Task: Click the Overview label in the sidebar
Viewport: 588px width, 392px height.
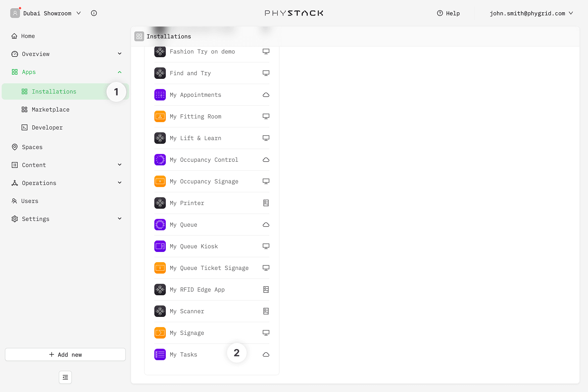Action: tap(36, 54)
